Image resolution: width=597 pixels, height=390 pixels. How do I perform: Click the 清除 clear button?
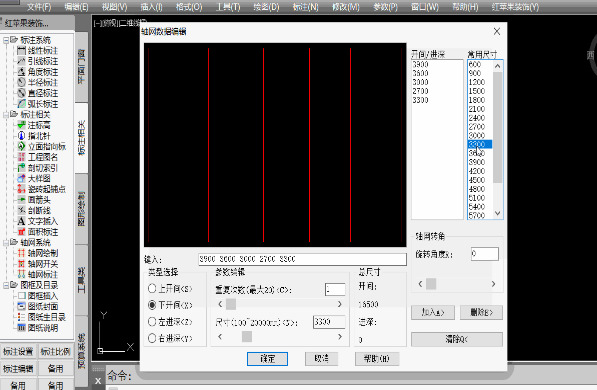tap(457, 339)
